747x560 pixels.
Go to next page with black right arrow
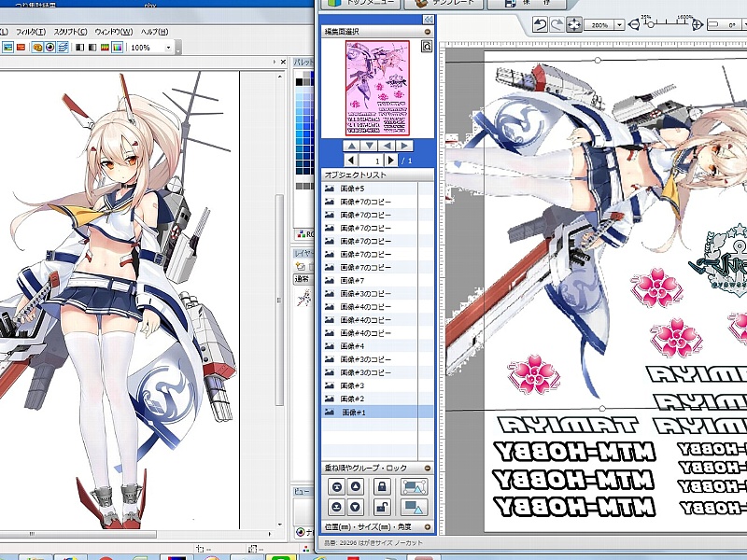(391, 161)
